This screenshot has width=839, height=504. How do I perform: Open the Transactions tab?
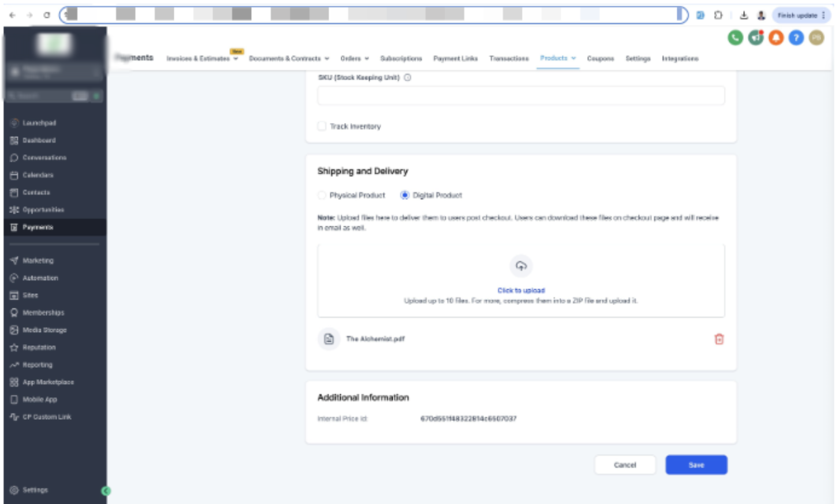(509, 58)
